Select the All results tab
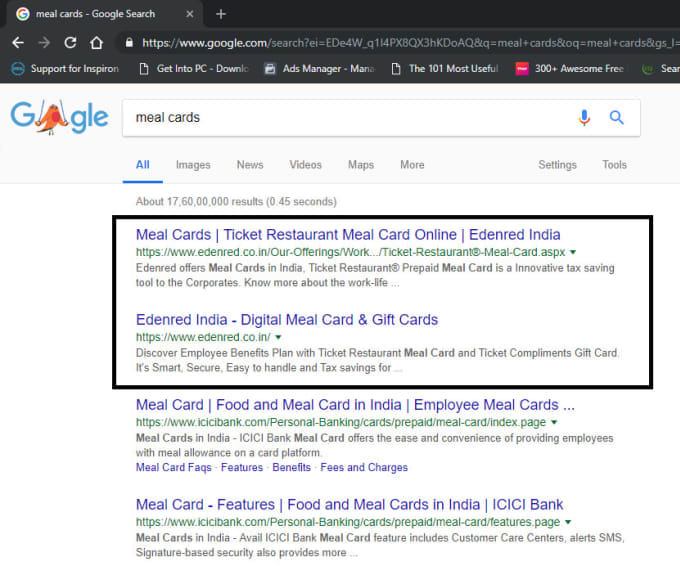This screenshot has width=680, height=566. (x=143, y=165)
